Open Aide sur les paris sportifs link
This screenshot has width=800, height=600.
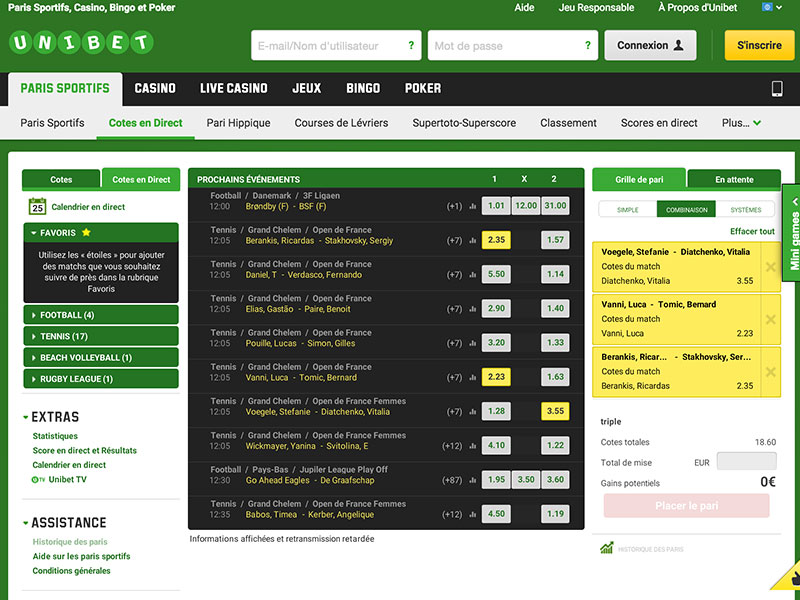[82, 557]
